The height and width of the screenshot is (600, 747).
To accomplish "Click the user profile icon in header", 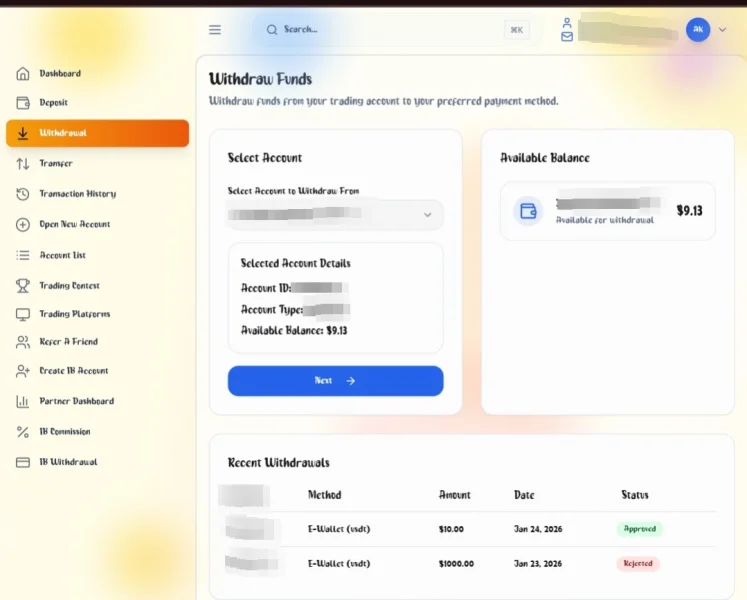I will [x=567, y=22].
